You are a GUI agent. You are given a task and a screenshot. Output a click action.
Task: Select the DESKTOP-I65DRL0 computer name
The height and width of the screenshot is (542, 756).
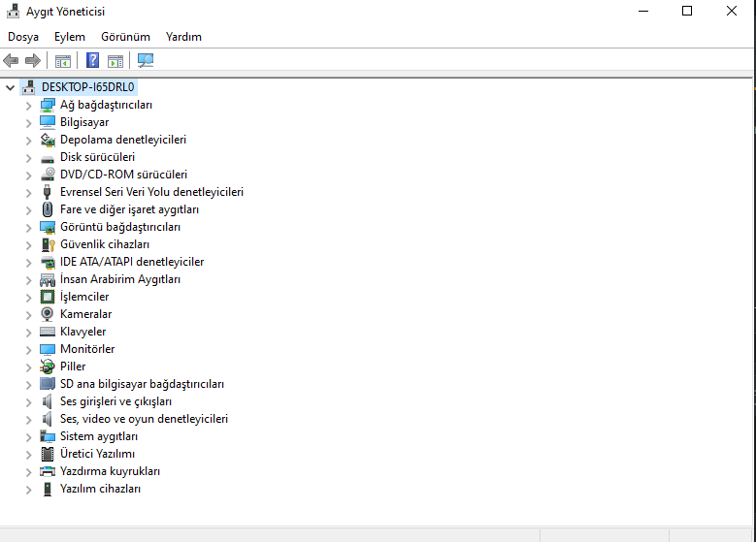pyautogui.click(x=87, y=87)
